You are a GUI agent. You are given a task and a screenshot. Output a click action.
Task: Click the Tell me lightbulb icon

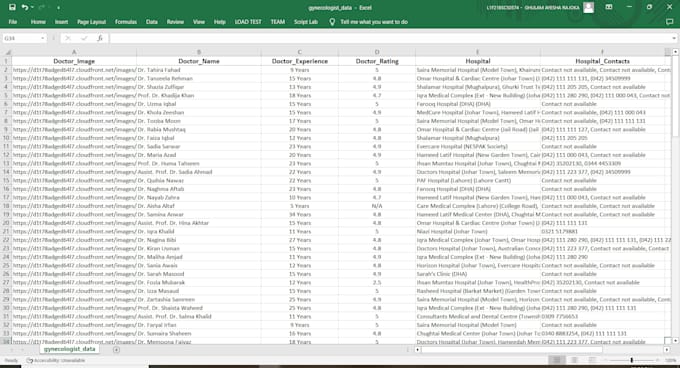click(x=332, y=22)
